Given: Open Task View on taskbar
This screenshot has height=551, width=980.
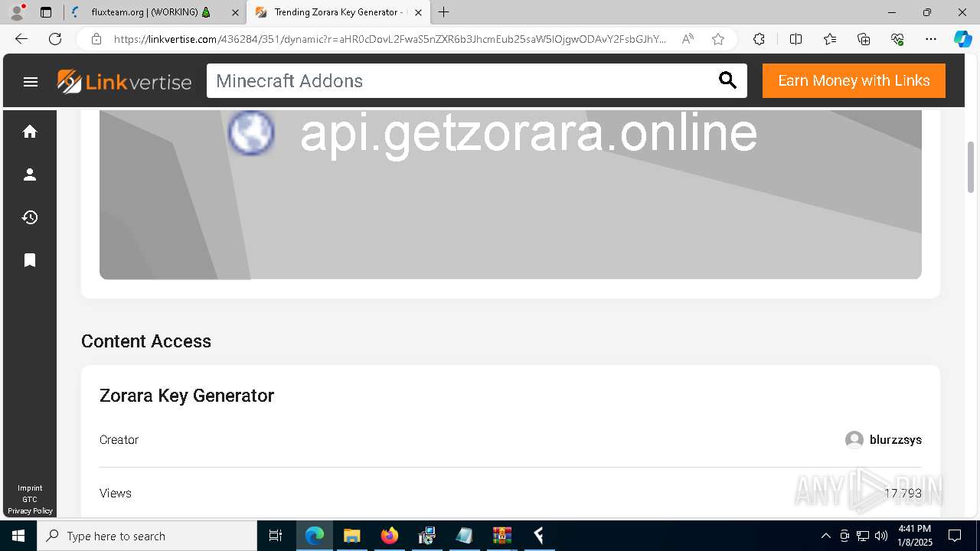Looking at the screenshot, I should (x=276, y=536).
